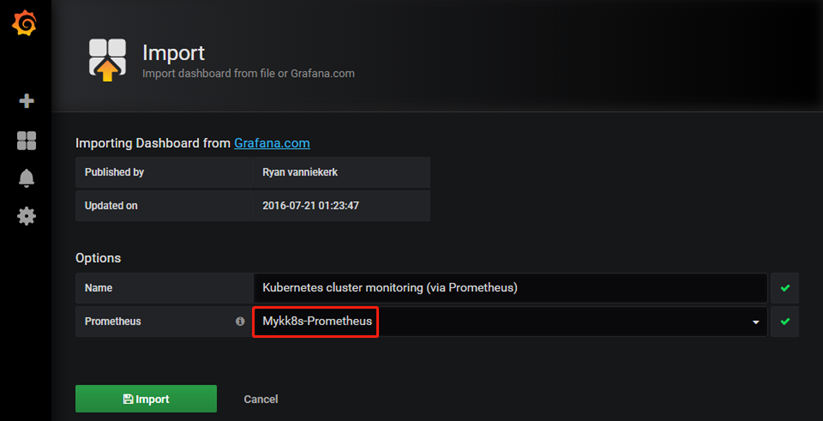Click the dashboard Name input field

pos(510,288)
